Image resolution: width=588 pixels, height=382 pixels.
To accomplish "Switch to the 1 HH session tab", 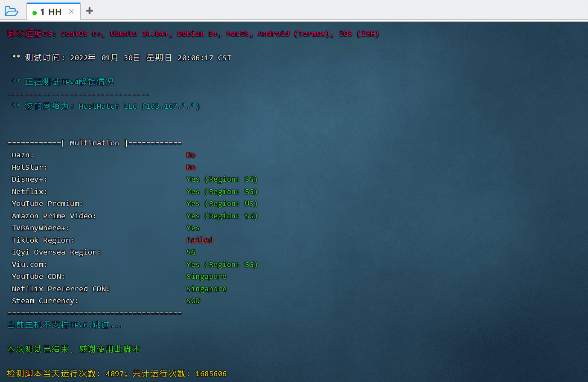I will pyautogui.click(x=51, y=12).
